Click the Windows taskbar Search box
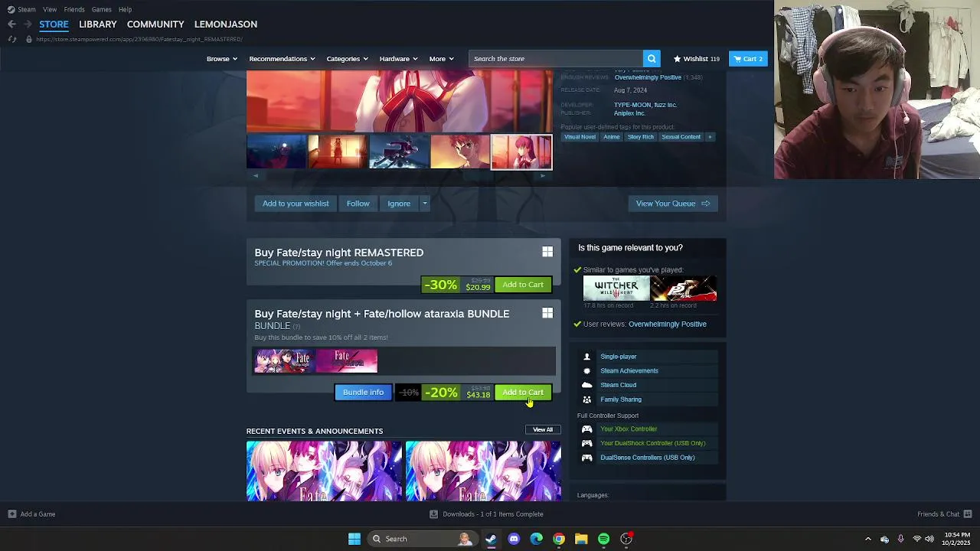The height and width of the screenshot is (551, 980). point(423,539)
